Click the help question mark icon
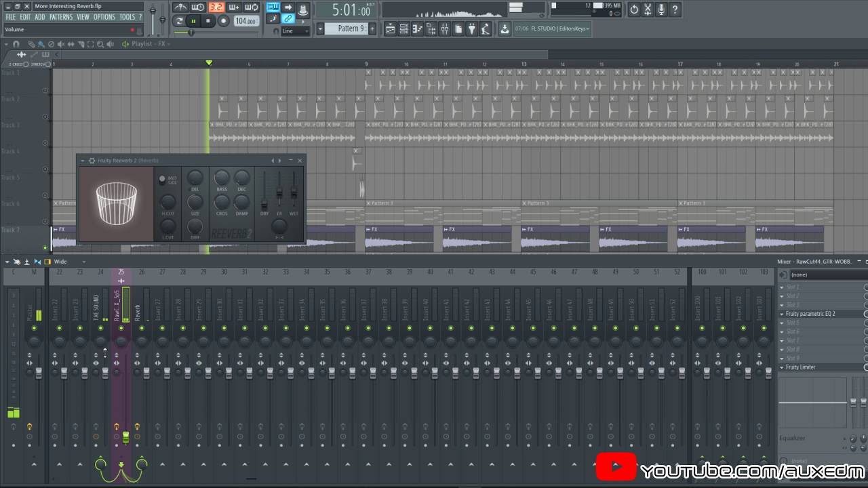868x488 pixels. click(x=675, y=9)
